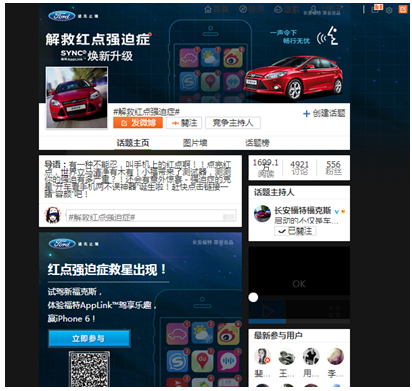The width and height of the screenshot is (412, 391).
Task: Click the Weibo eye app icon in lower promo
Action: (x=228, y=333)
